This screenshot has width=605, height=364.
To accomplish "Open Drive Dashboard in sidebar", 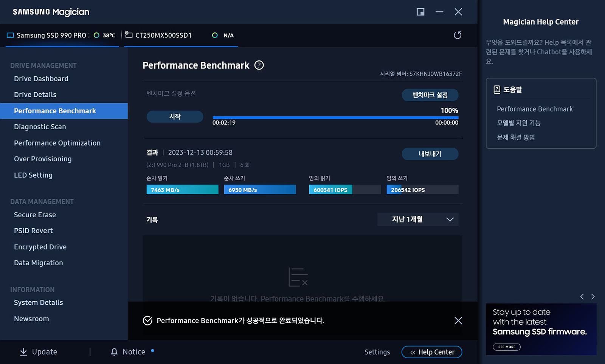I will click(41, 79).
